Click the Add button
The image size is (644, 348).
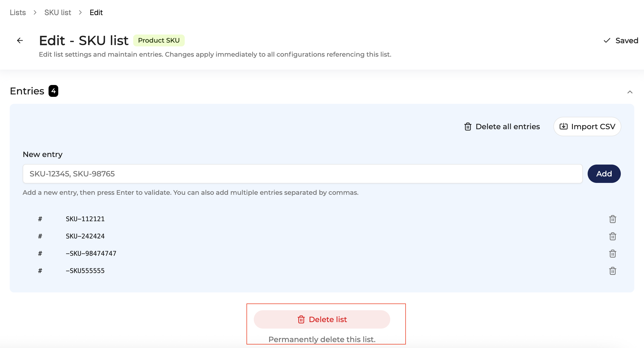[x=604, y=174]
